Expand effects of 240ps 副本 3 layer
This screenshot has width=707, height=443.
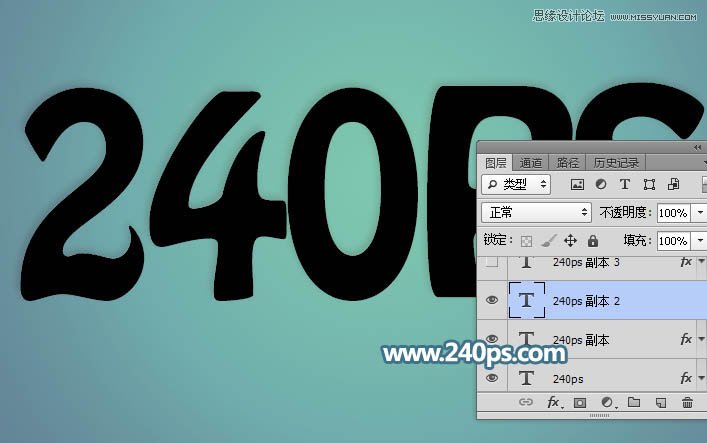pyautogui.click(x=701, y=261)
